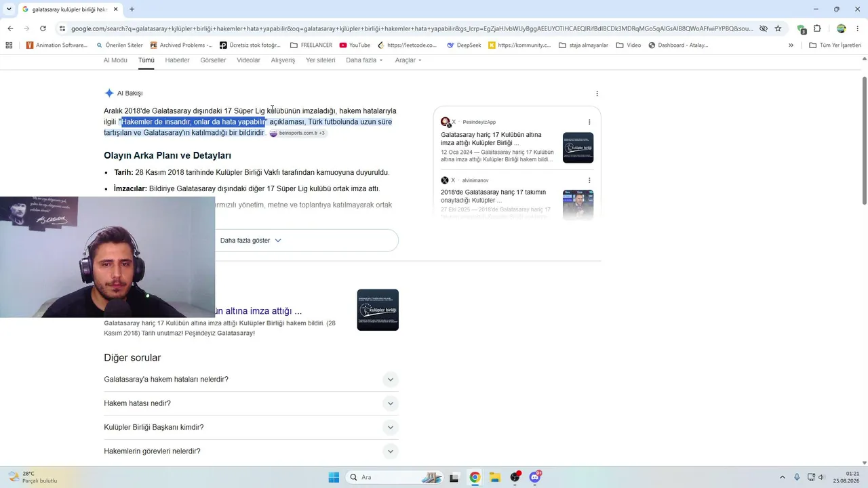Image resolution: width=868 pixels, height=488 pixels.
Task: Open File Explorer from the taskbar
Action: pos(495,477)
